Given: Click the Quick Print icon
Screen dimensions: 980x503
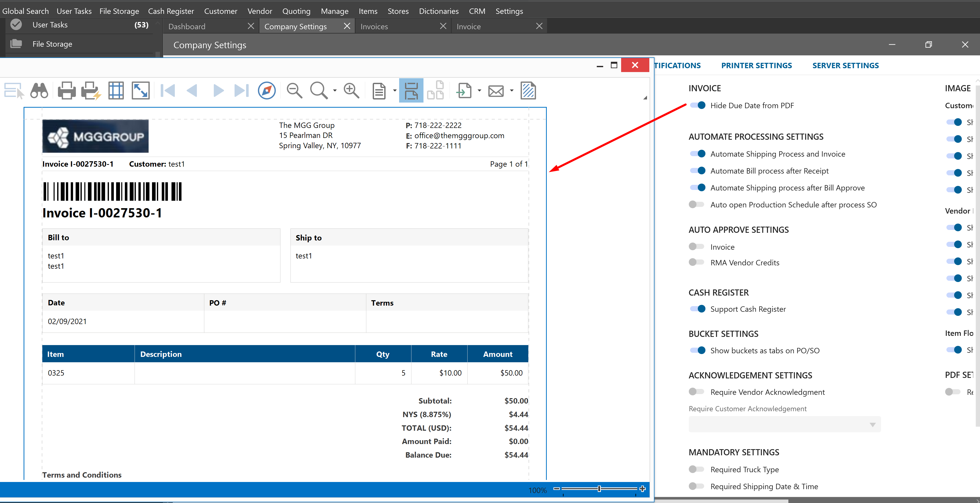Looking at the screenshot, I should pos(90,90).
